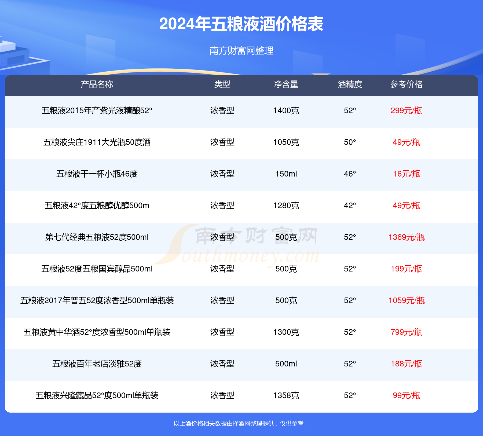Select product 五粮液黄中华酒52°度浓香型500ml单瓶装

(x=97, y=332)
